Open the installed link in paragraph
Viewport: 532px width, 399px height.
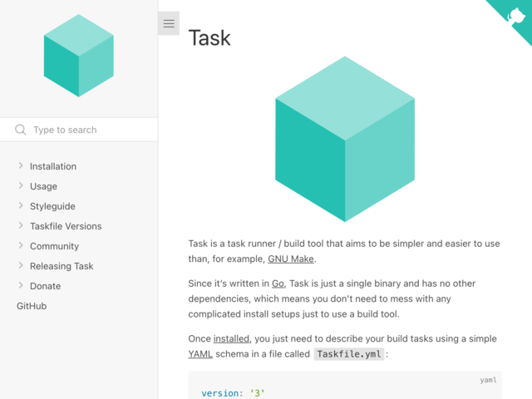click(231, 338)
